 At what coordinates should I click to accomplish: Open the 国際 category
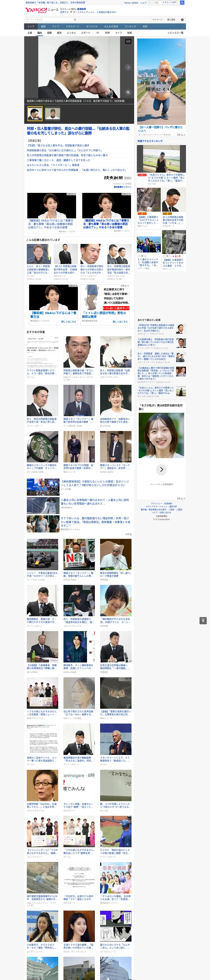pos(49,33)
